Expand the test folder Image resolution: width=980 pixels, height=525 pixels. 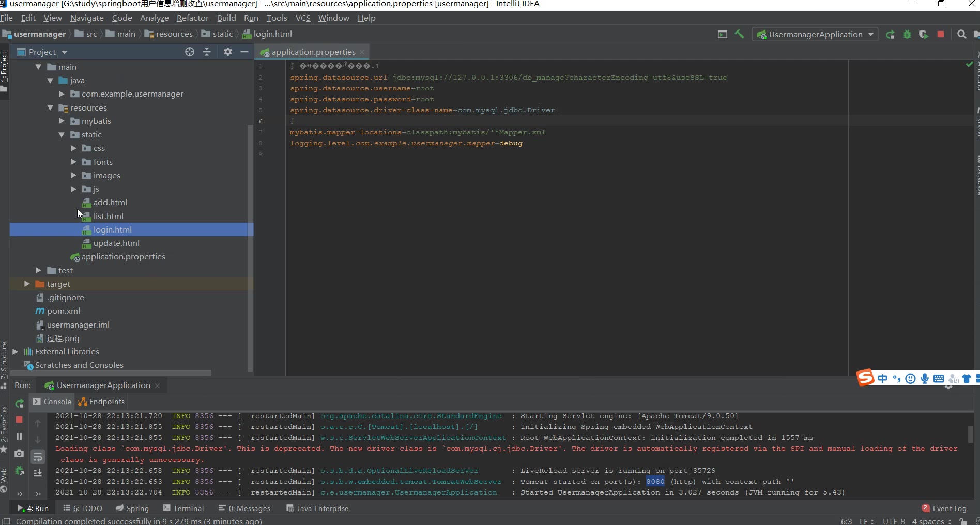38,270
